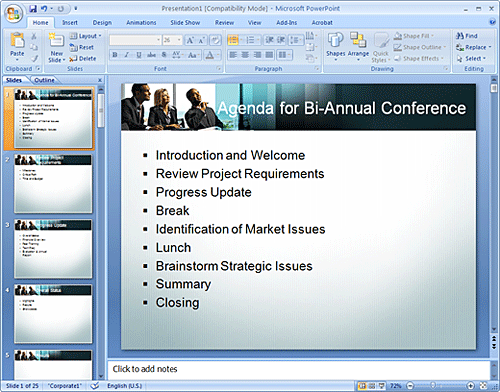This screenshot has height=392, width=500.
Task: Decrease font size with Shrink Font
Action: click(202, 40)
